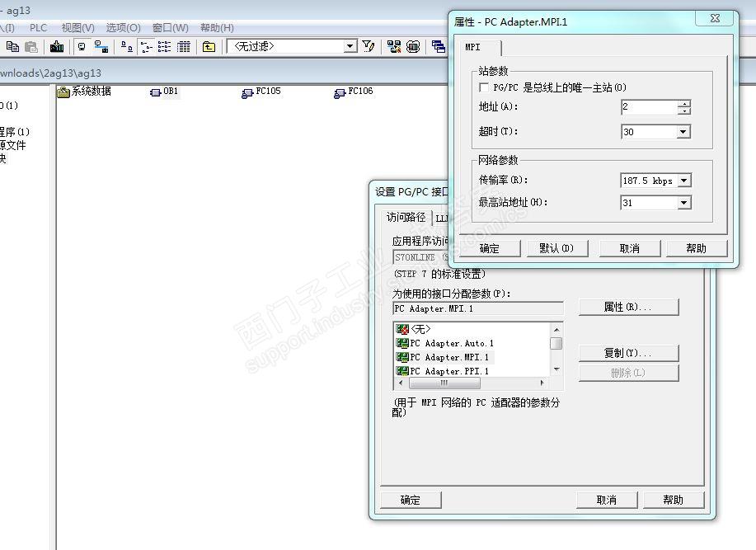Click 帮助 in the 设置 PG/PC 接口 dialog
756x550 pixels.
point(674,501)
